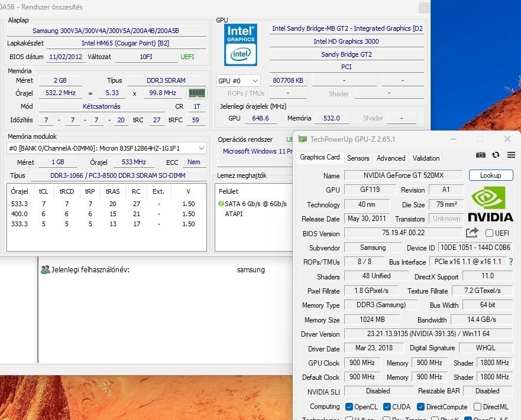Viewport: 521px width, 420px height.
Task: Click the Samsung 300V3A motherboard model field
Action: point(106,31)
